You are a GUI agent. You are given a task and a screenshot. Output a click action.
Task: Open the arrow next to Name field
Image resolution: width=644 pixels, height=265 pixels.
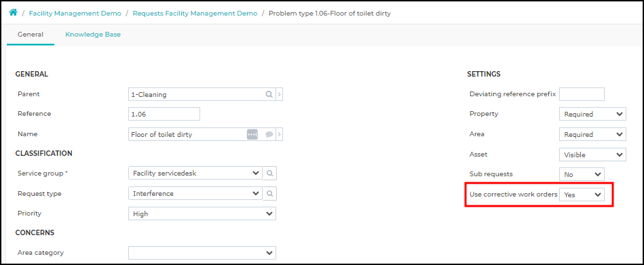pyautogui.click(x=280, y=134)
